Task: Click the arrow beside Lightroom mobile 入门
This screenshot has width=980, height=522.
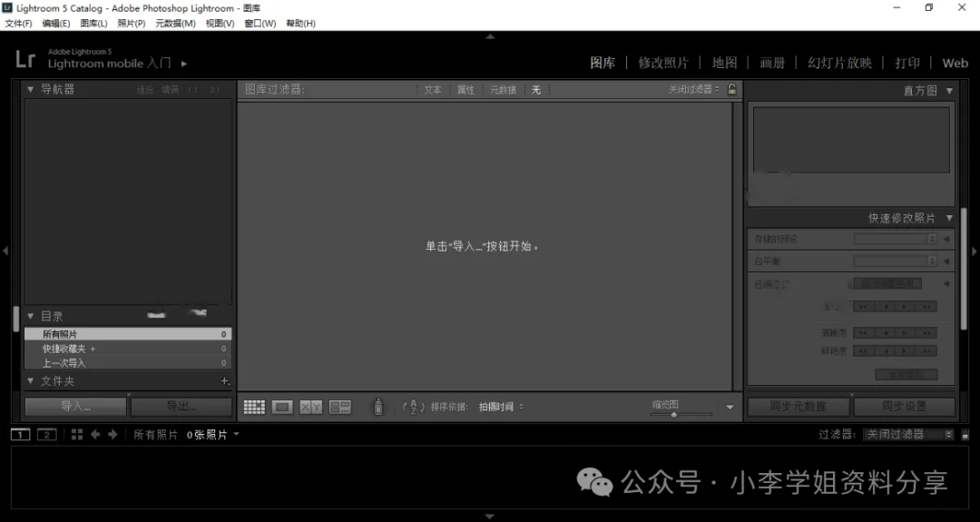Action: 183,64
